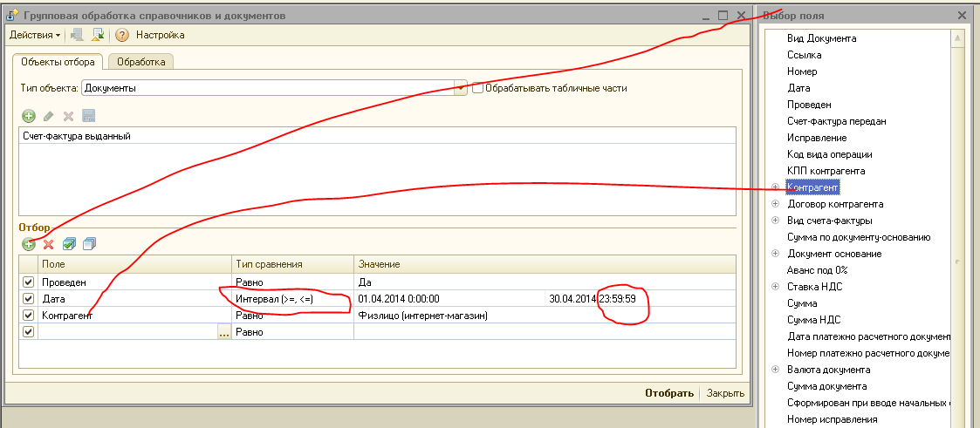Open help with the question mark icon
Screen dimensions: 980x428
pos(122,36)
